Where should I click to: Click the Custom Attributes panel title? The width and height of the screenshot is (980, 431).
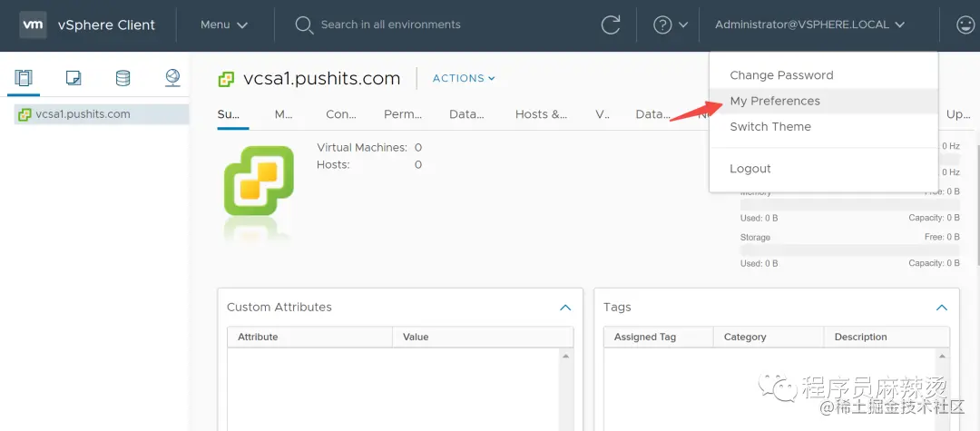click(279, 308)
